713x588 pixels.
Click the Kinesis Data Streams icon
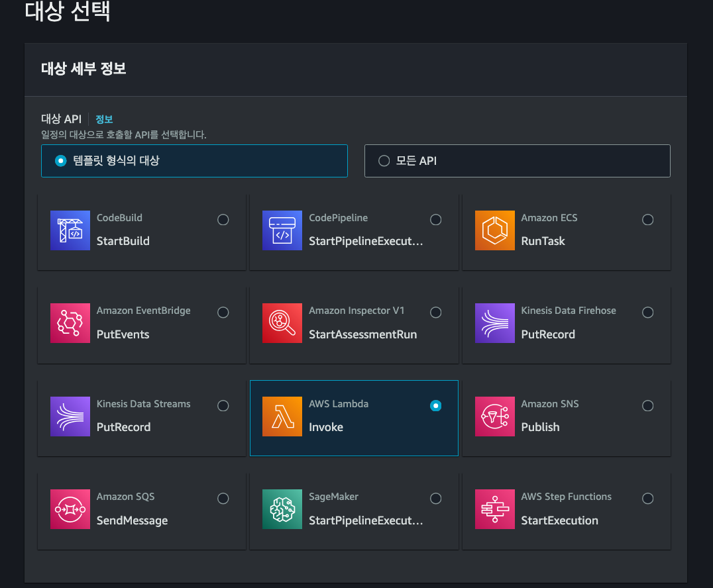(70, 416)
